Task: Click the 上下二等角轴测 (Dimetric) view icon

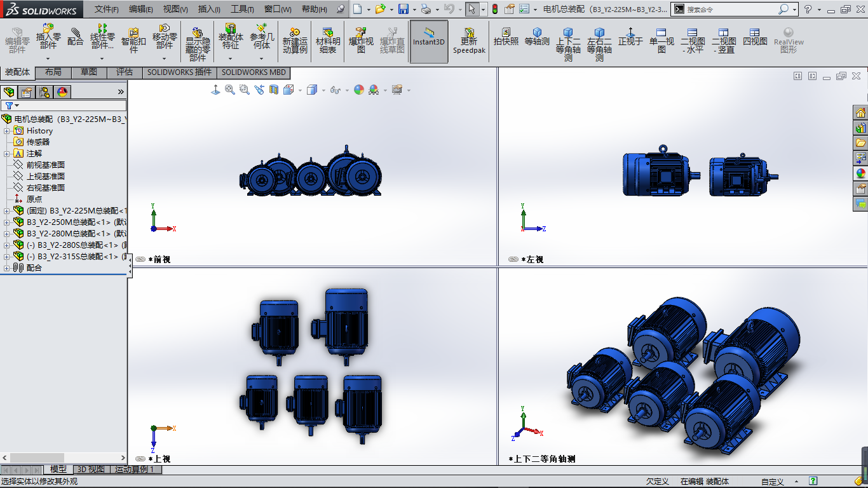Action: pyautogui.click(x=568, y=32)
